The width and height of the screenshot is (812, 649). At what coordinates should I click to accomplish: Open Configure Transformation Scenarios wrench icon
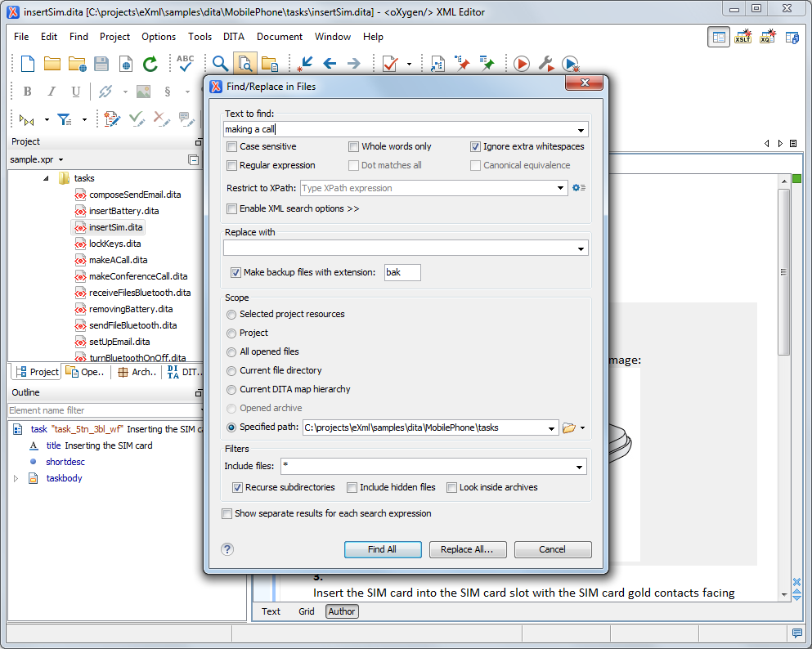pos(545,64)
